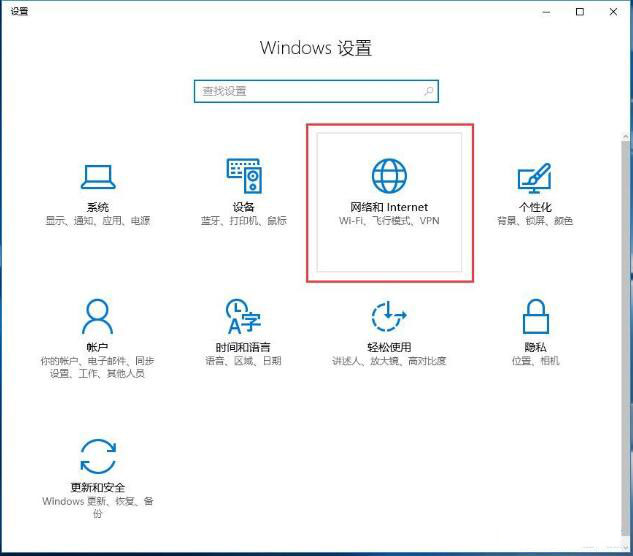Open the 时间和语言 clock icon
The width and height of the screenshot is (633, 556).
point(243,316)
